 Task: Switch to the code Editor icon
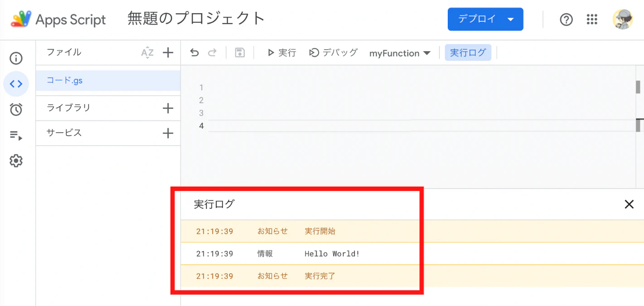16,84
